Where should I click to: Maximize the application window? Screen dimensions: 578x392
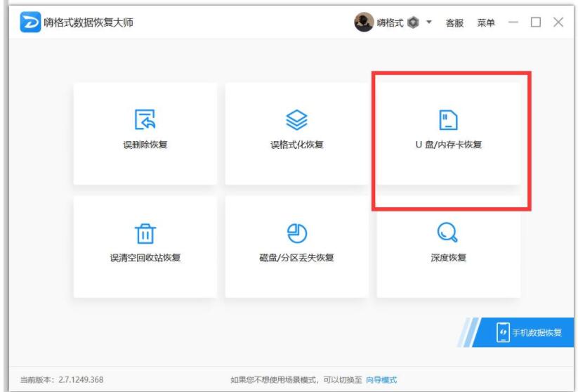(x=536, y=22)
